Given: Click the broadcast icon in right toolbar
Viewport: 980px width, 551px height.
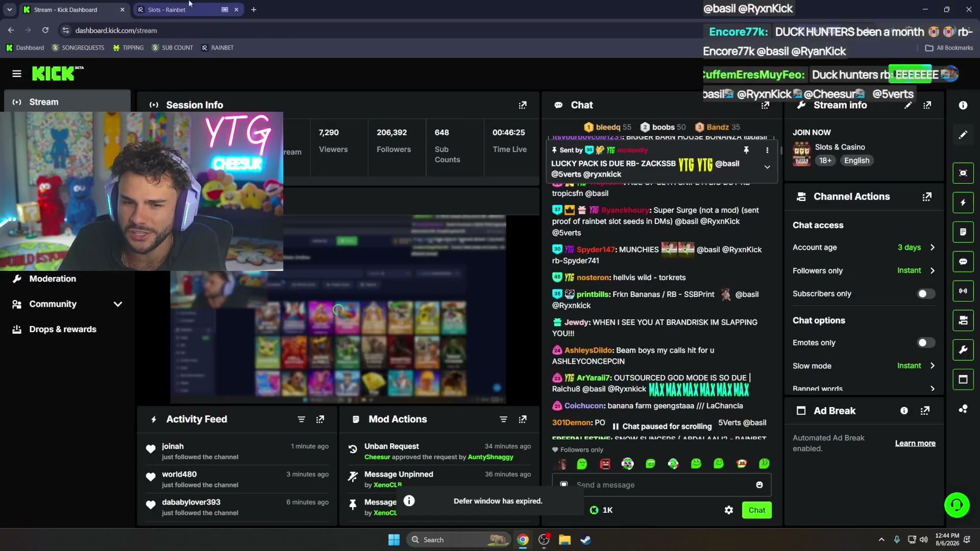Looking at the screenshot, I should pos(963,291).
